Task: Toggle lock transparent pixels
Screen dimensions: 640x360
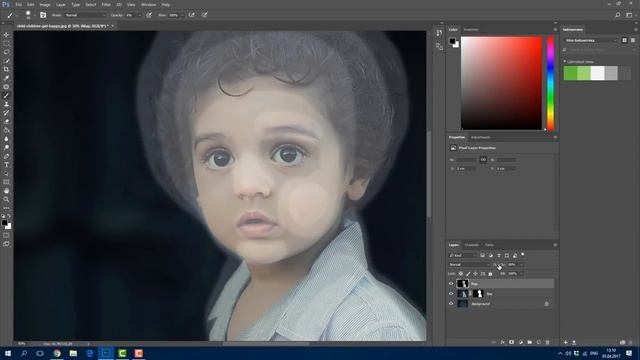Action: tap(461, 274)
